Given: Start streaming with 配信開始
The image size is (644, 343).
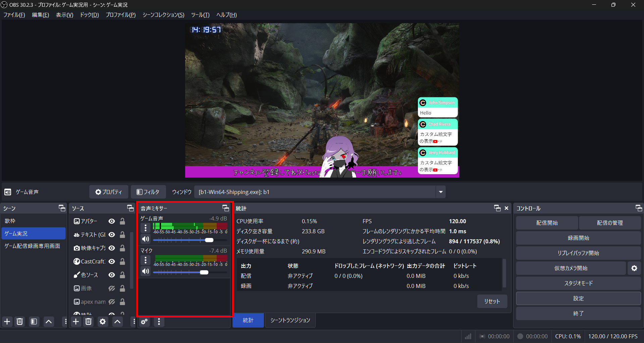Looking at the screenshot, I should coord(547,223).
